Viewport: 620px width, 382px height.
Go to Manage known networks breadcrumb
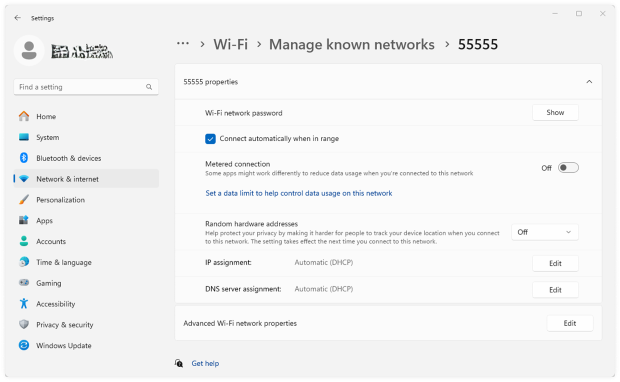click(x=352, y=44)
